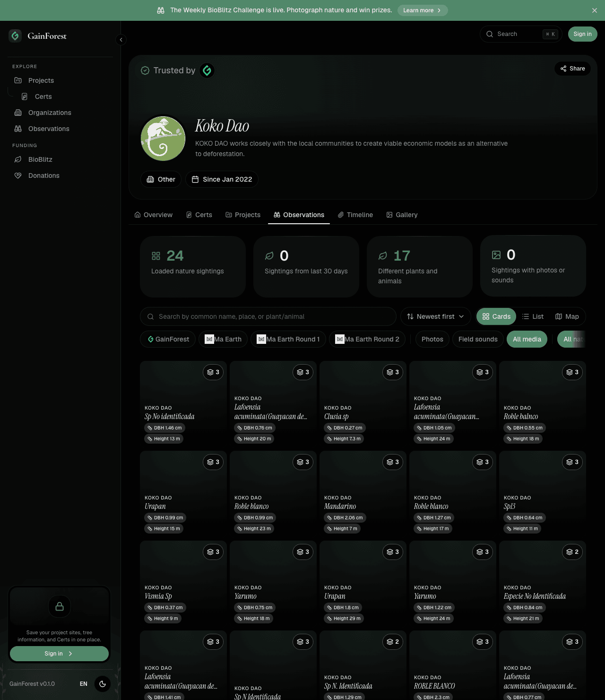
Task: Filter by Photos media chip
Action: (432, 339)
